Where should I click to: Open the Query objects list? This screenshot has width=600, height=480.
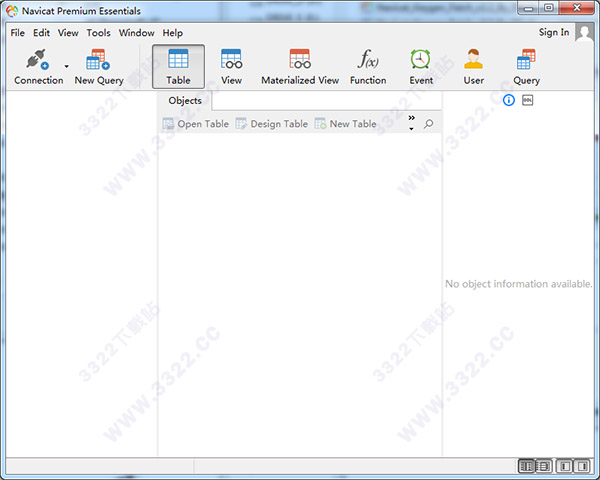pos(527,67)
